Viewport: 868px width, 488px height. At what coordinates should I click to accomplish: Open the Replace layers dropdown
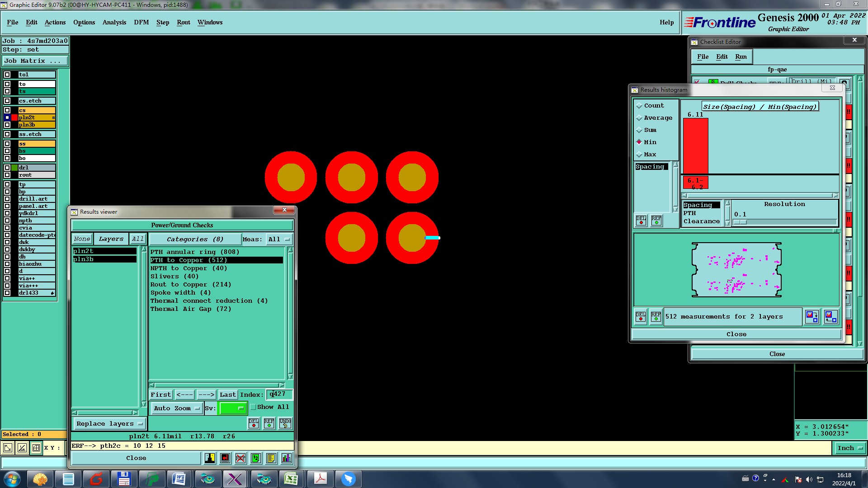[109, 424]
